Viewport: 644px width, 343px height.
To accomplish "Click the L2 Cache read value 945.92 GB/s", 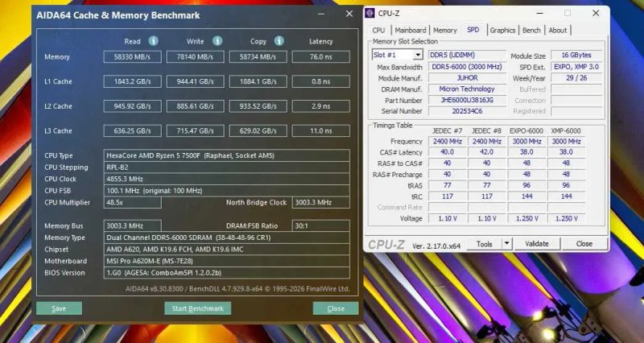I will point(132,106).
